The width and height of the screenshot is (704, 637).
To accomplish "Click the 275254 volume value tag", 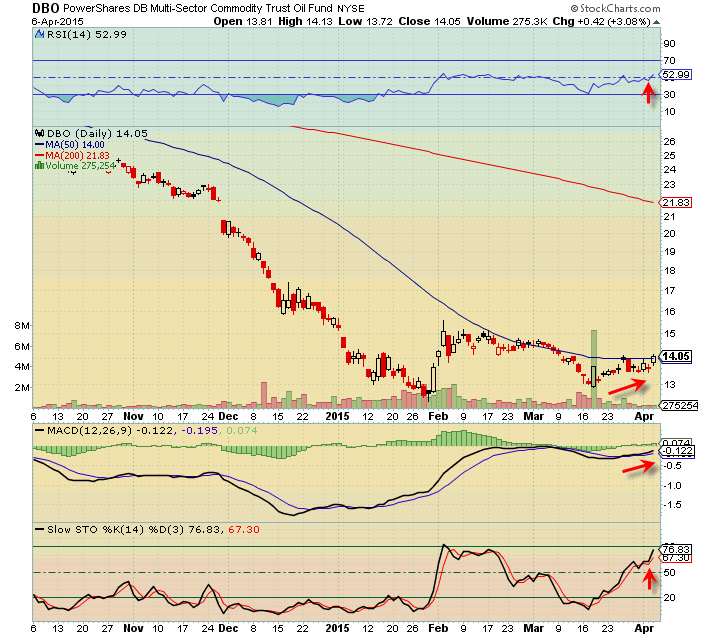I will [679, 405].
